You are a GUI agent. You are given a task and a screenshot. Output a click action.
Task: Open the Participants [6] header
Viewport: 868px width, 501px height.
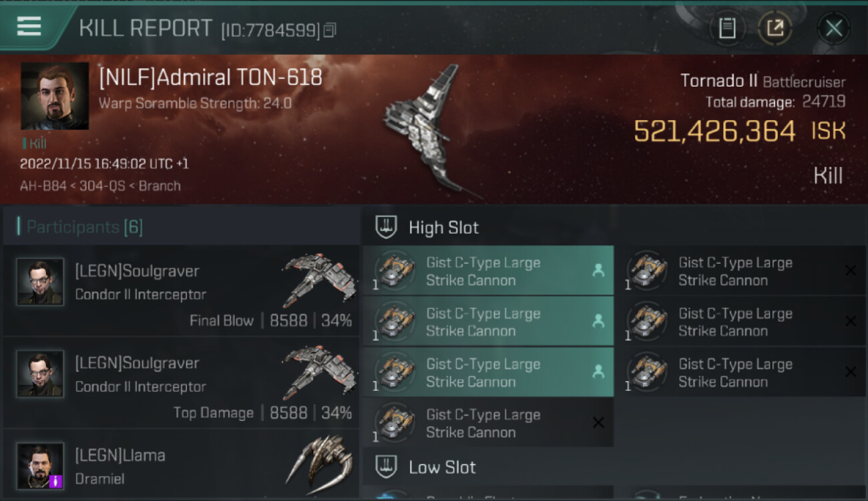point(85,227)
